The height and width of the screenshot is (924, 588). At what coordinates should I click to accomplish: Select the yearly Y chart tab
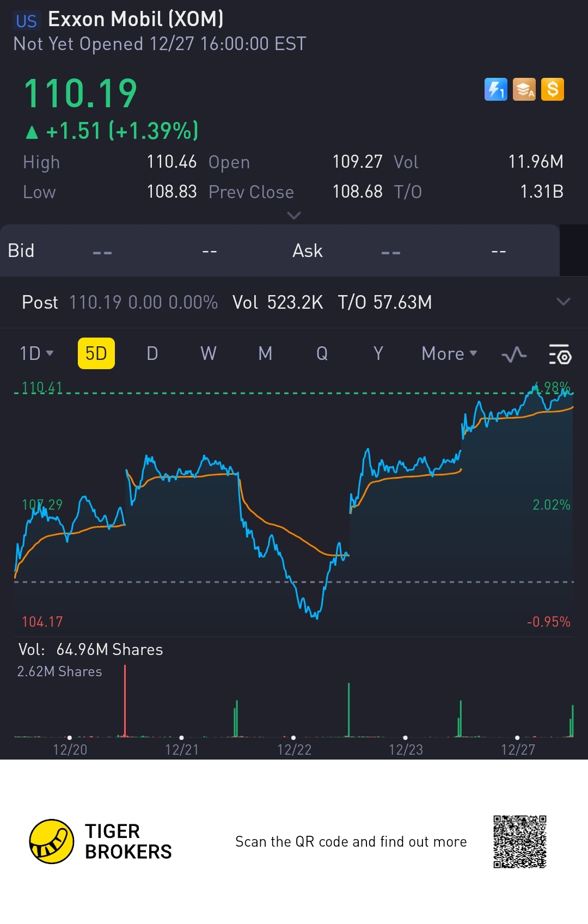tap(378, 354)
